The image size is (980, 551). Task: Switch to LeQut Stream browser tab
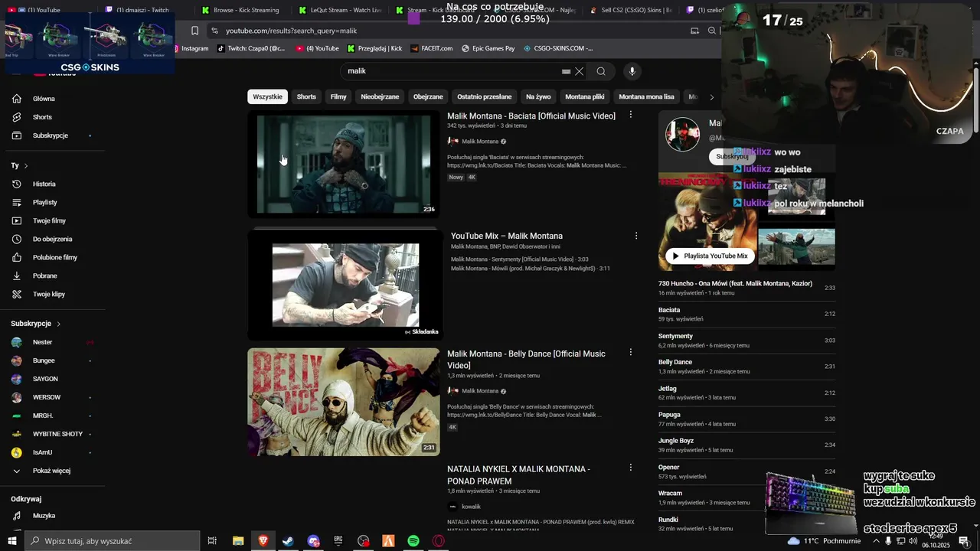338,10
